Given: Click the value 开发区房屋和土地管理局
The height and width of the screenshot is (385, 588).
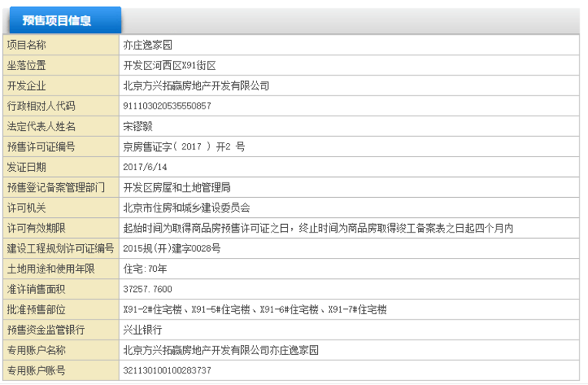Looking at the screenshot, I should [177, 187].
